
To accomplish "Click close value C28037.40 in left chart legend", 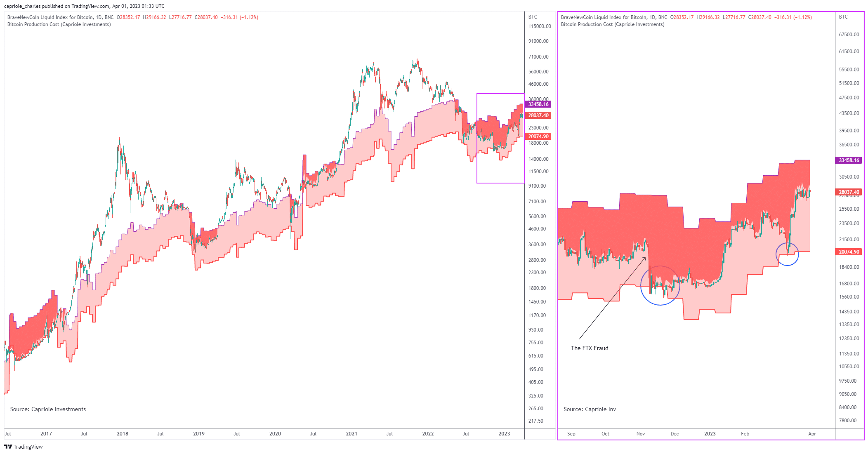I will coord(206,17).
